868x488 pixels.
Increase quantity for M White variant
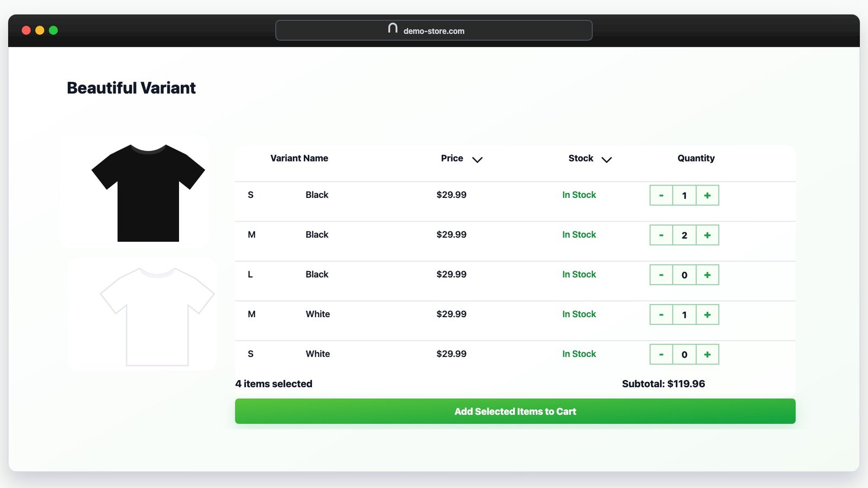(707, 314)
